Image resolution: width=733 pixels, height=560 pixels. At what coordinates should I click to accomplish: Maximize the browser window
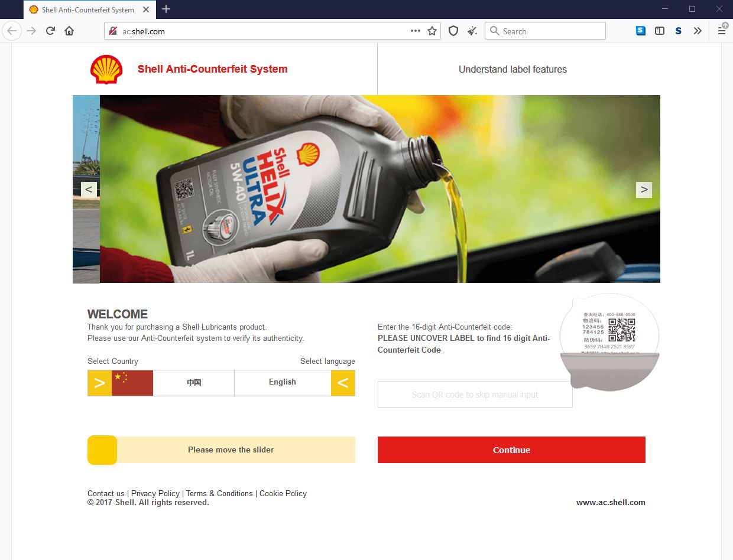[692, 9]
